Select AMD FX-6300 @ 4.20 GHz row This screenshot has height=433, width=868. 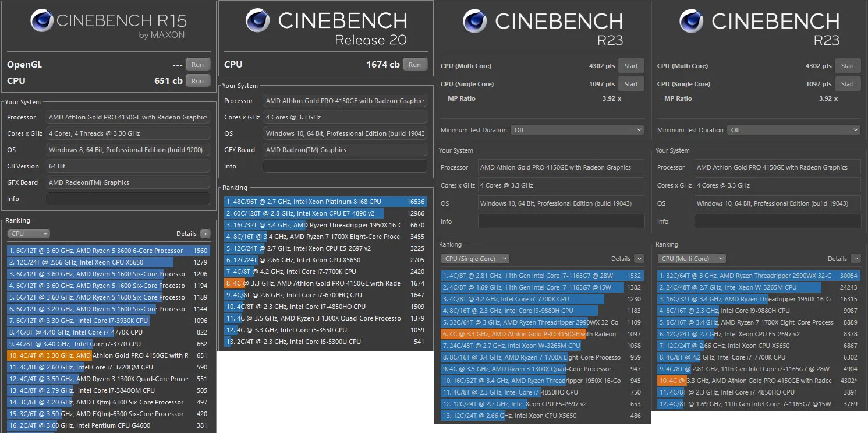click(109, 402)
